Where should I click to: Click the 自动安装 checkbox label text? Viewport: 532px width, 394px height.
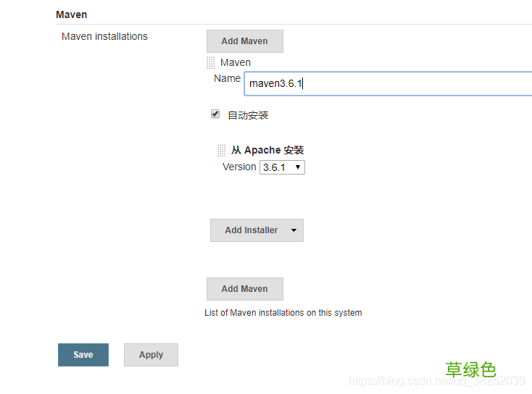248,115
